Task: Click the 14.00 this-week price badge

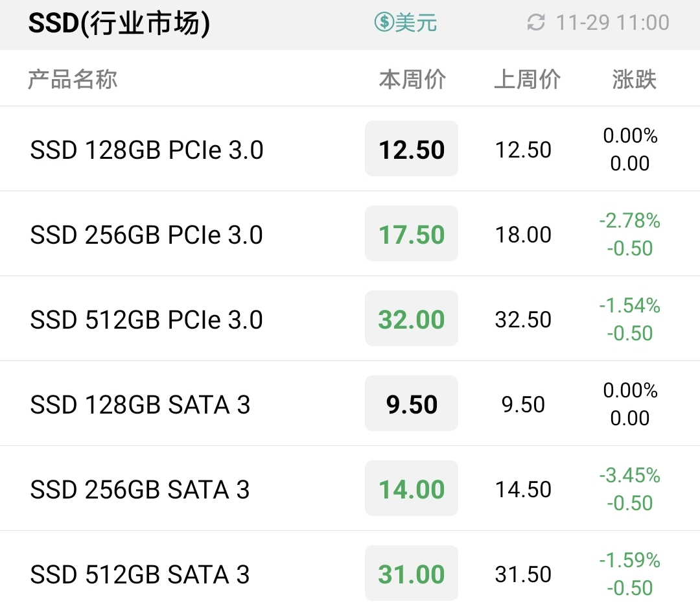Action: tap(412, 488)
